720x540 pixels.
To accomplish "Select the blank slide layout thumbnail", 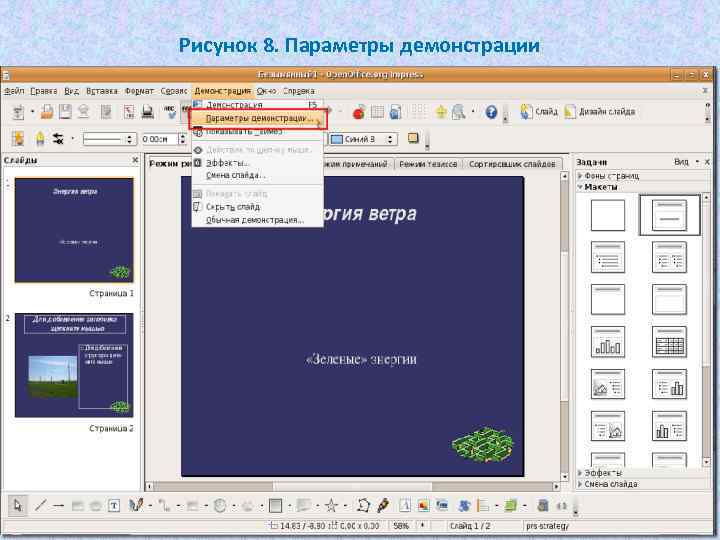I will click(608, 215).
